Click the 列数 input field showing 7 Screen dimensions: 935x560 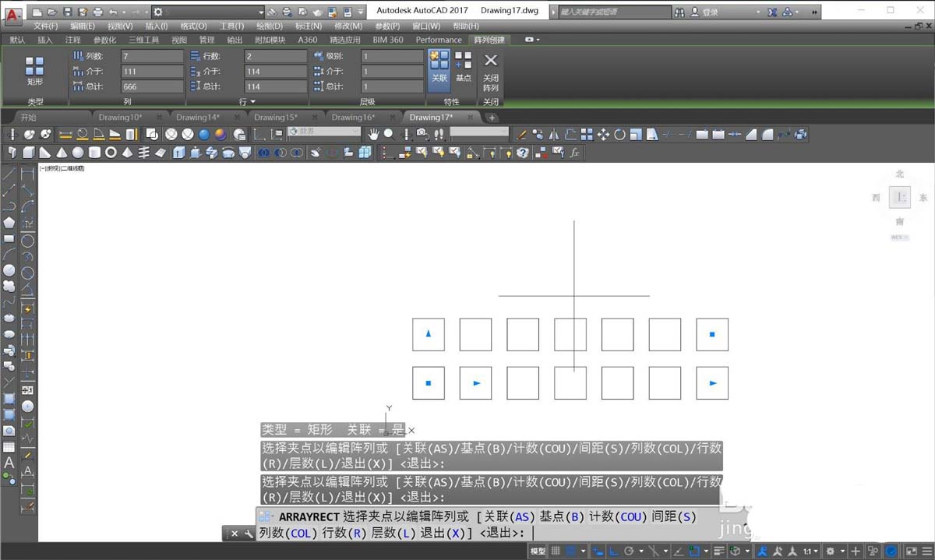(152, 56)
